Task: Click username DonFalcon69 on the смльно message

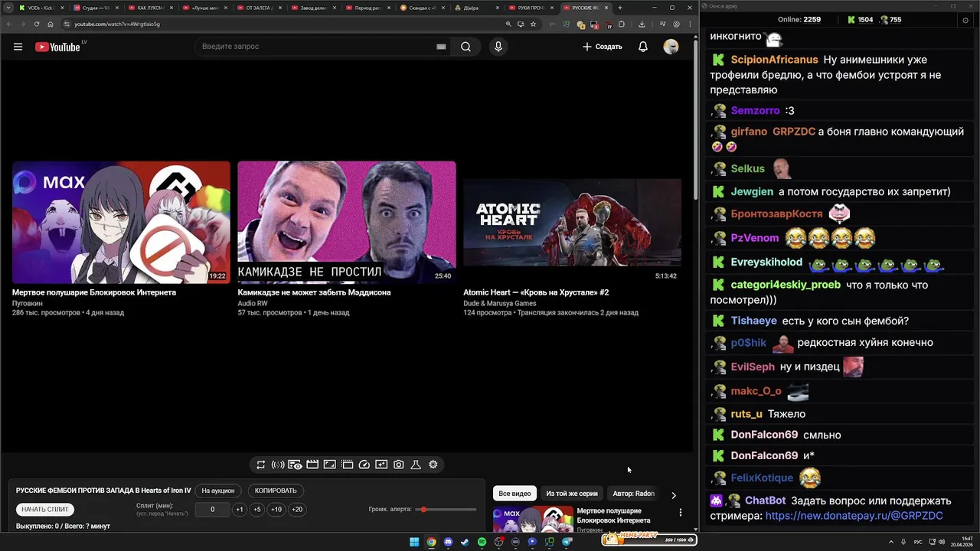Action: pos(764,435)
